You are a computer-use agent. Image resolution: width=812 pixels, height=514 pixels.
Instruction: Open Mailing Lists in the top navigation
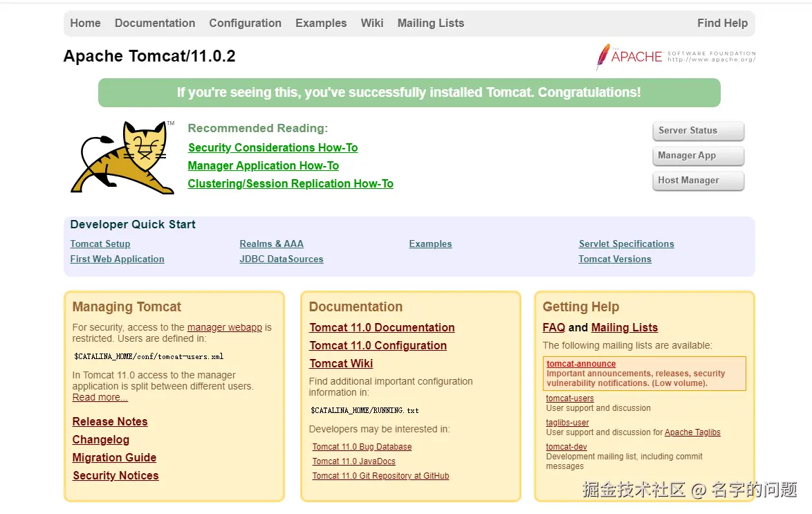tap(430, 24)
